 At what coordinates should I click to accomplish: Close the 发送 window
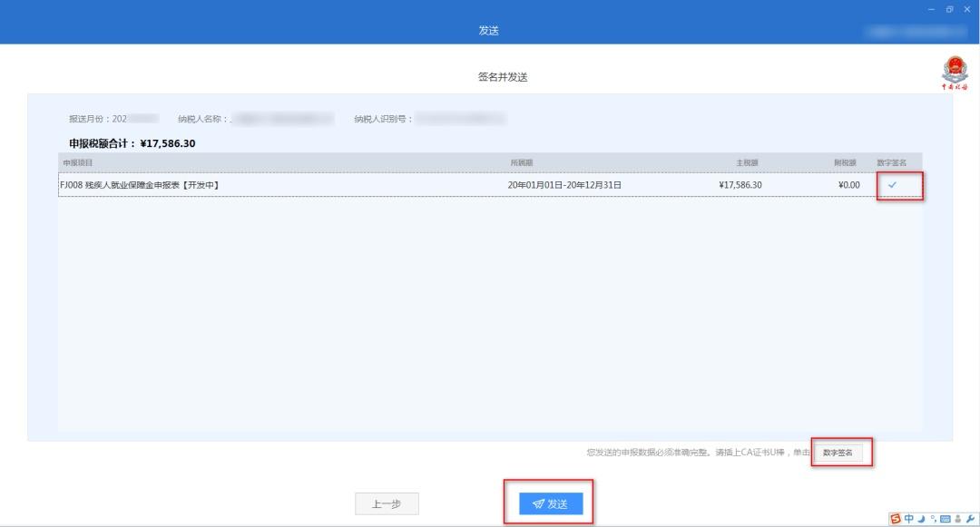[966, 9]
